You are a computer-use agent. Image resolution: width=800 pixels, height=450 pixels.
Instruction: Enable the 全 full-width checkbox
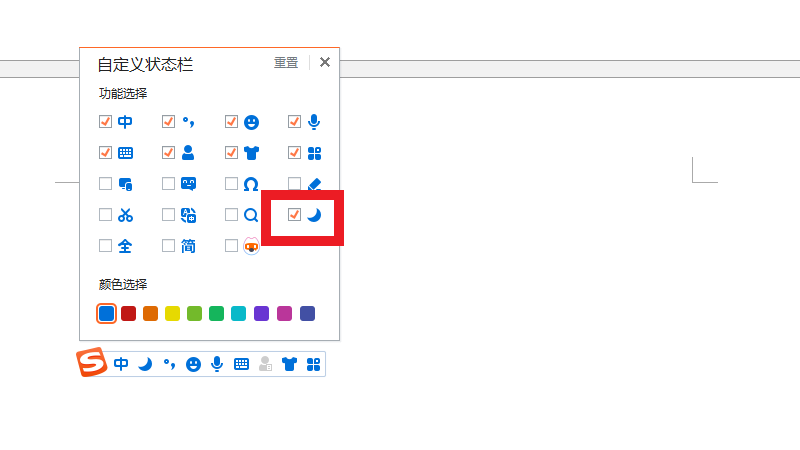(106, 245)
